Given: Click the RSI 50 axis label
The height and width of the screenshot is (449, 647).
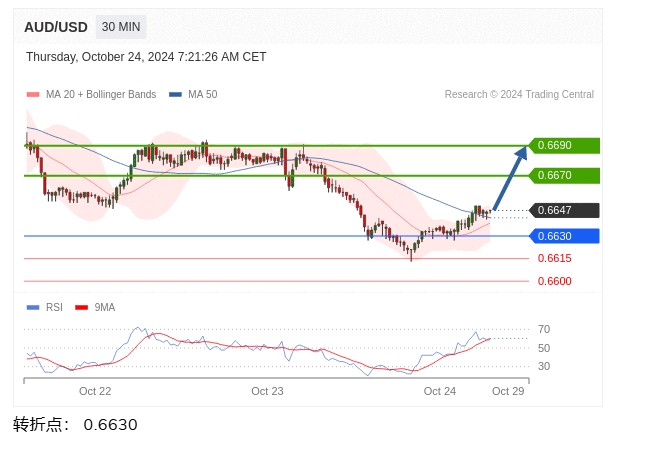Looking at the screenshot, I should [544, 348].
